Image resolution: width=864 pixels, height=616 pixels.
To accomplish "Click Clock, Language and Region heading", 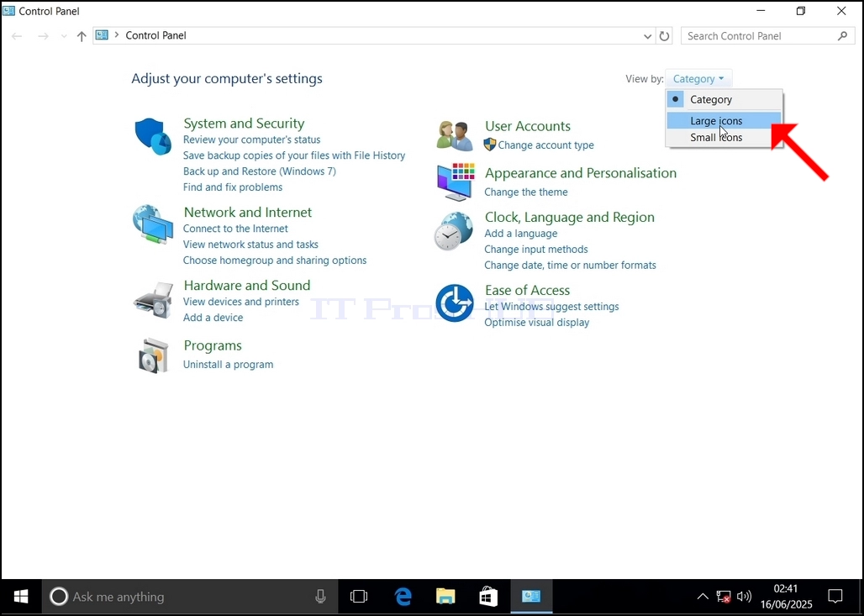I will (569, 218).
